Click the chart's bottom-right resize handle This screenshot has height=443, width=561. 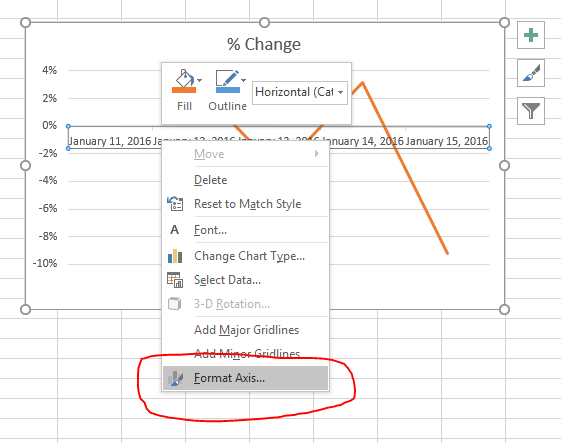point(504,310)
